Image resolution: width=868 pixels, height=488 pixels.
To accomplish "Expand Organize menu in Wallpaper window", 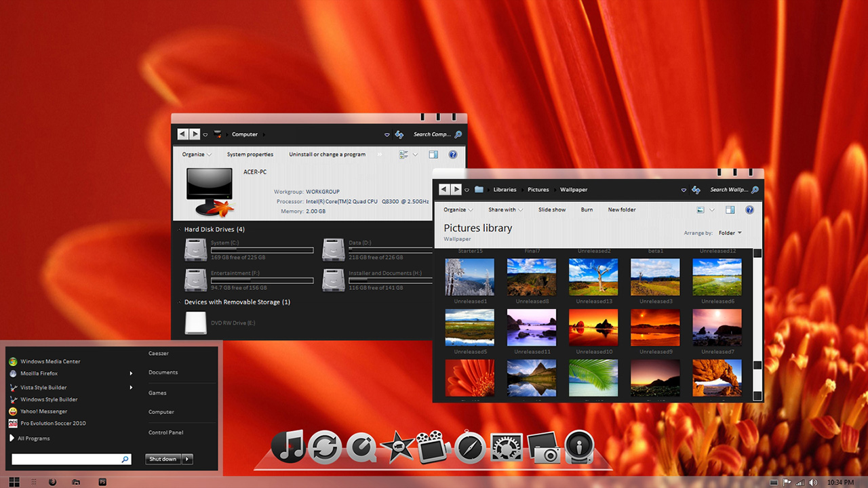I will tap(459, 210).
